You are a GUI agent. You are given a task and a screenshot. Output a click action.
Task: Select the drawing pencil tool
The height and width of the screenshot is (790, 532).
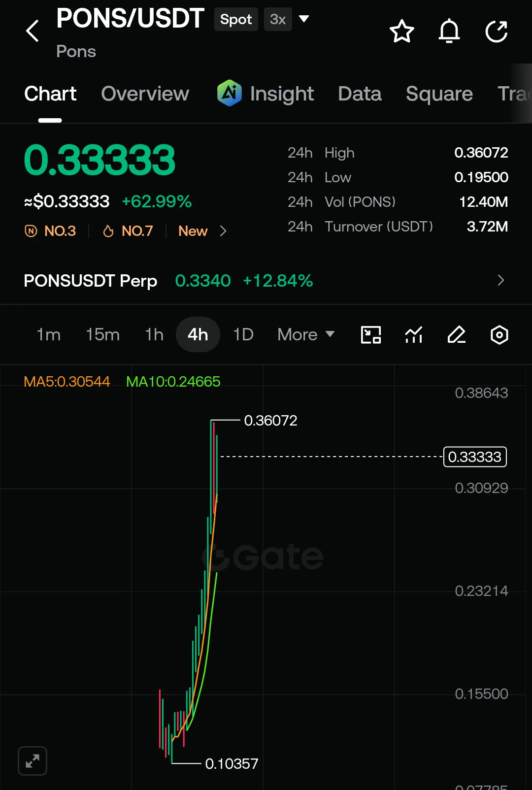457,335
